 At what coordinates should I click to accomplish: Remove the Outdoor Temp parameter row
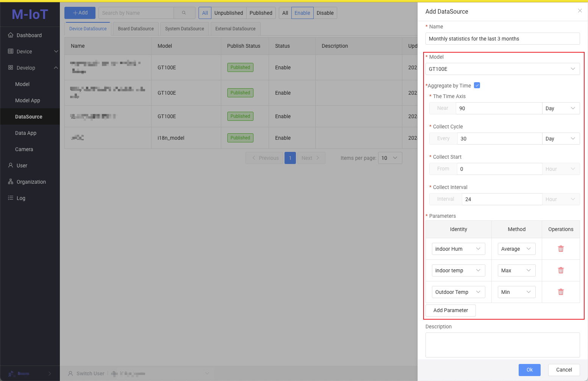[x=561, y=292]
